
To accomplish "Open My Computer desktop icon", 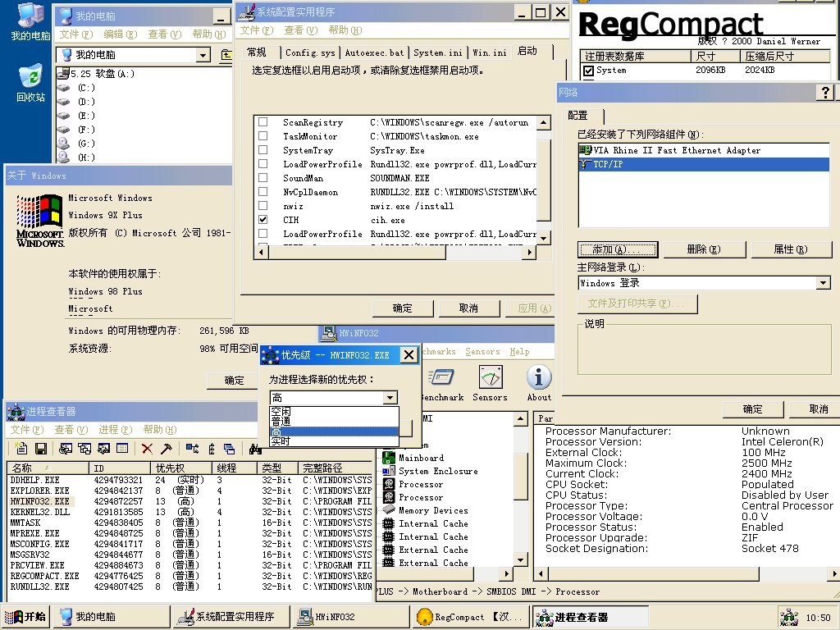I will 30,22.
